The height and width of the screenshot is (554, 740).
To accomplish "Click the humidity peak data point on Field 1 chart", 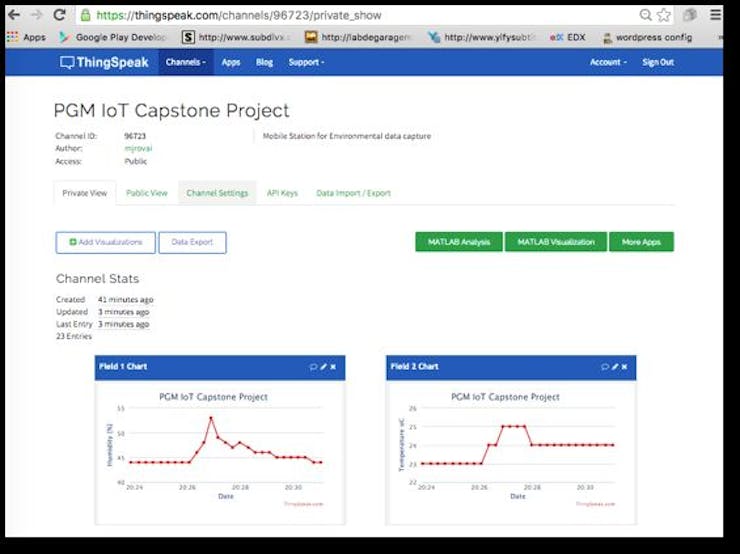I will (x=211, y=418).
